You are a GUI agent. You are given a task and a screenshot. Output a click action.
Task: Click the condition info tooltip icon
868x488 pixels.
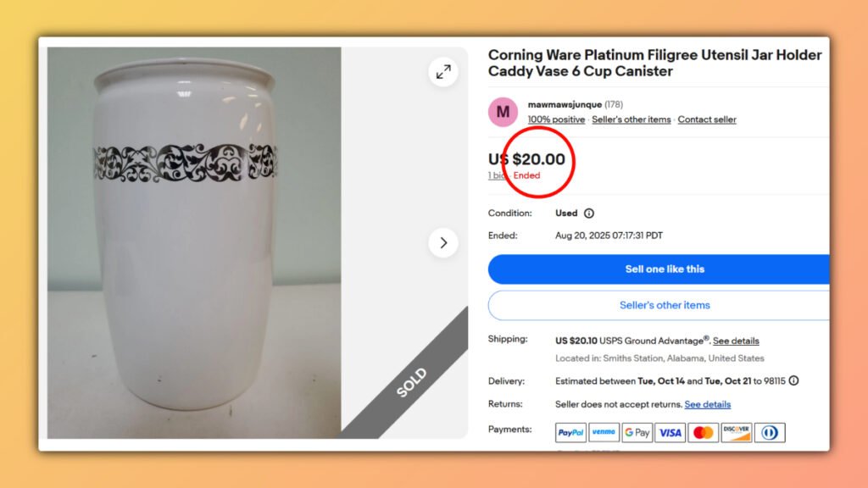tap(588, 213)
